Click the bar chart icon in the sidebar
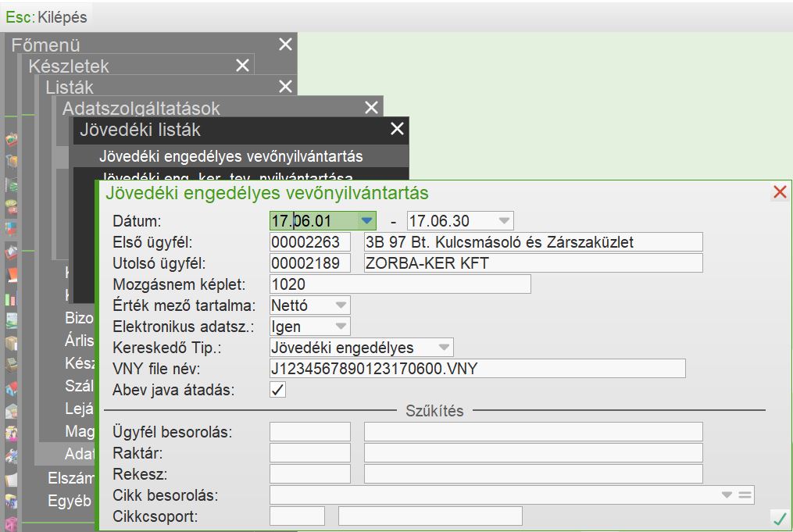793x532 pixels. (12, 298)
